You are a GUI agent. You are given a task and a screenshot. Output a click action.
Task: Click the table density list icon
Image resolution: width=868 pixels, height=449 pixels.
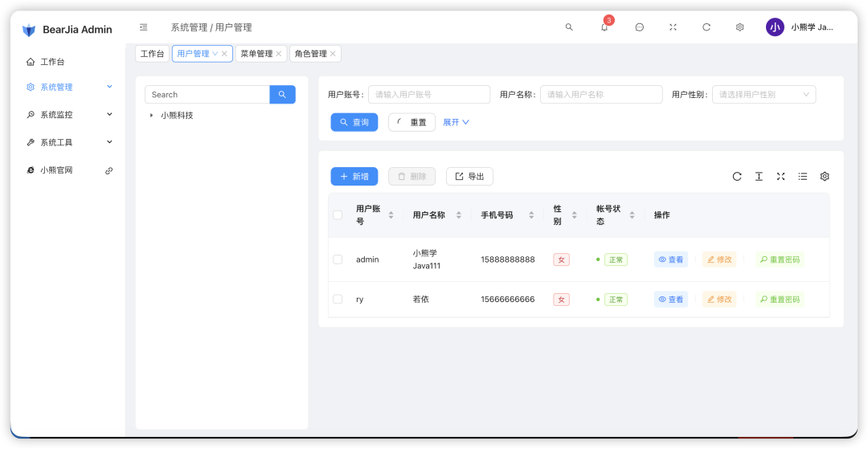point(802,177)
